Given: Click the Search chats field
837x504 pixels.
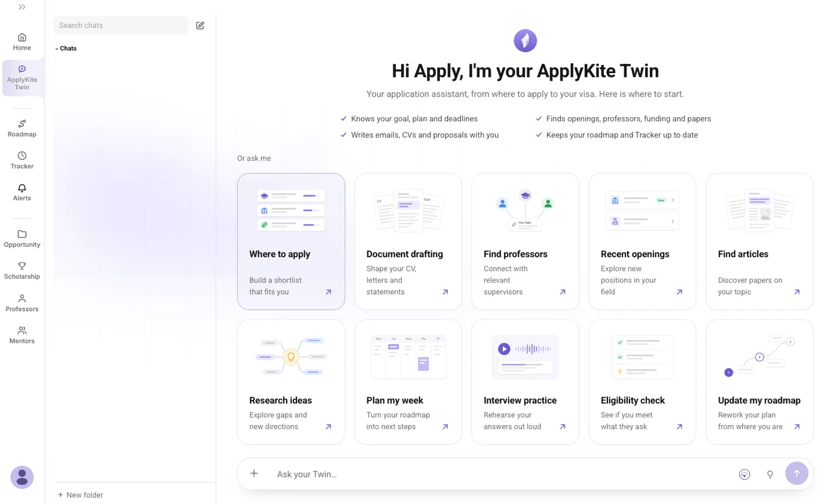Looking at the screenshot, I should (121, 25).
